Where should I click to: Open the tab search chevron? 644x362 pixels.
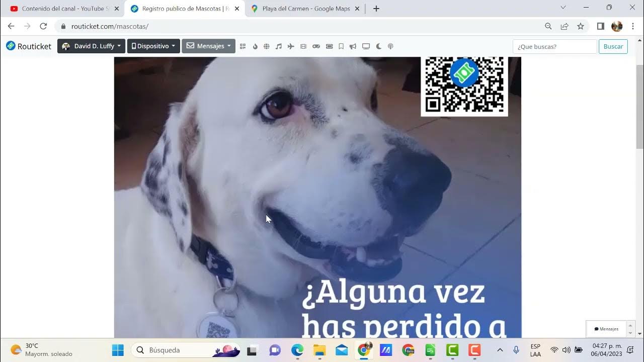(563, 7)
